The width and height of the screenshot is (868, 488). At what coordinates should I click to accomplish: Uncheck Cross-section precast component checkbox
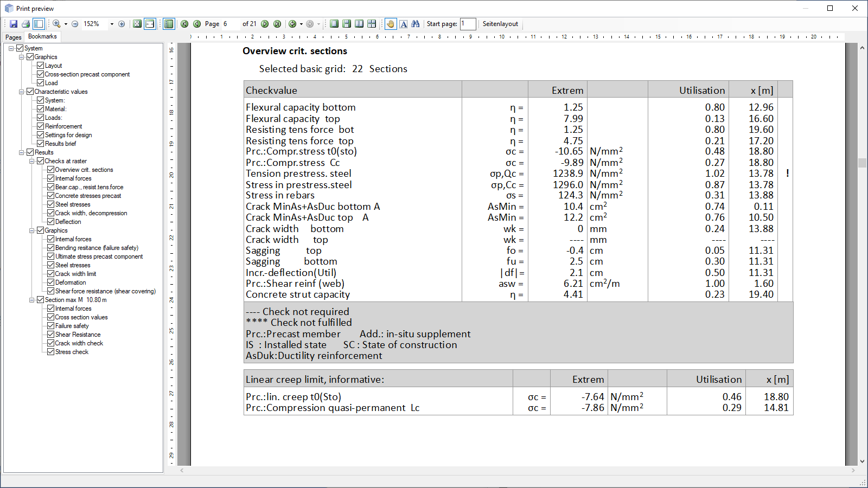click(40, 74)
